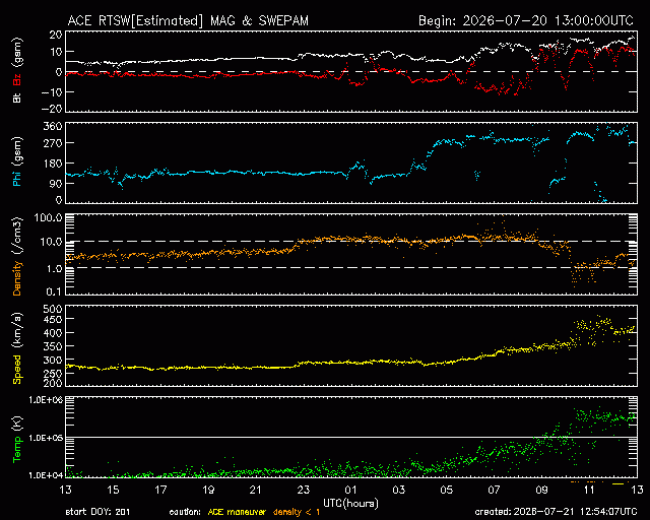Click the '100.0' tick on Density axis
The height and width of the screenshot is (520, 650).
tap(49, 218)
